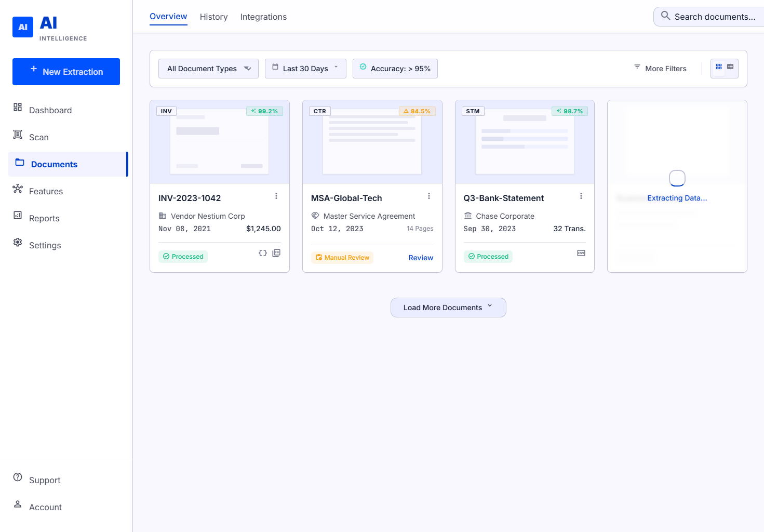Click the Extracting Data loading spinner

pos(677,178)
